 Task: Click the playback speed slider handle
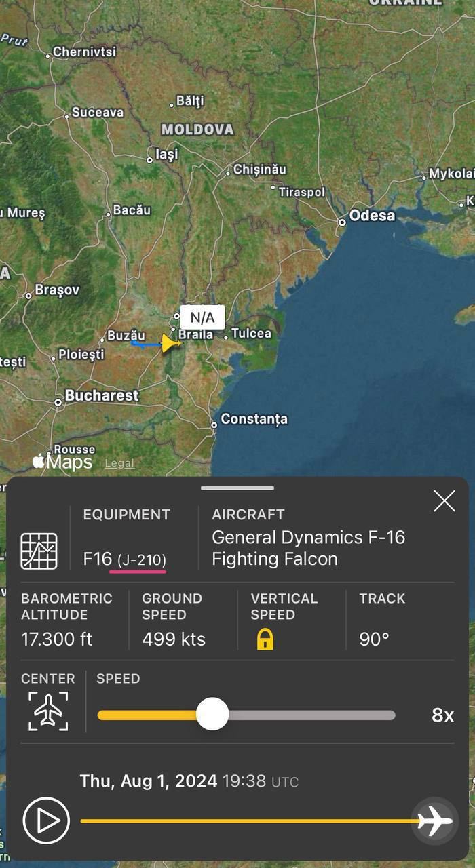click(212, 715)
